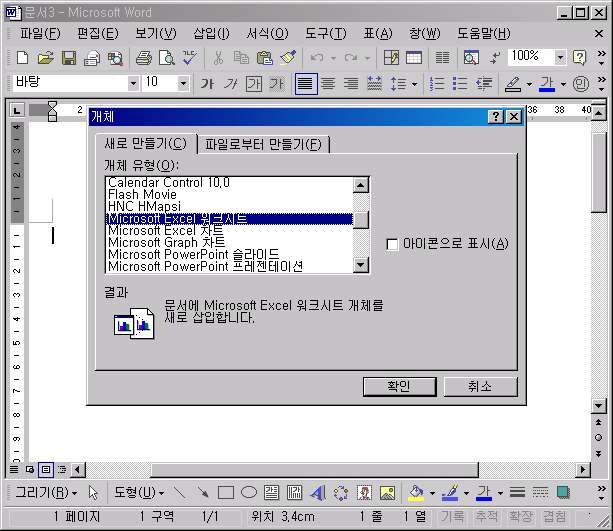The image size is (613, 531).
Task: Select Microsoft Excel 차트 in list
Action: 229,231
